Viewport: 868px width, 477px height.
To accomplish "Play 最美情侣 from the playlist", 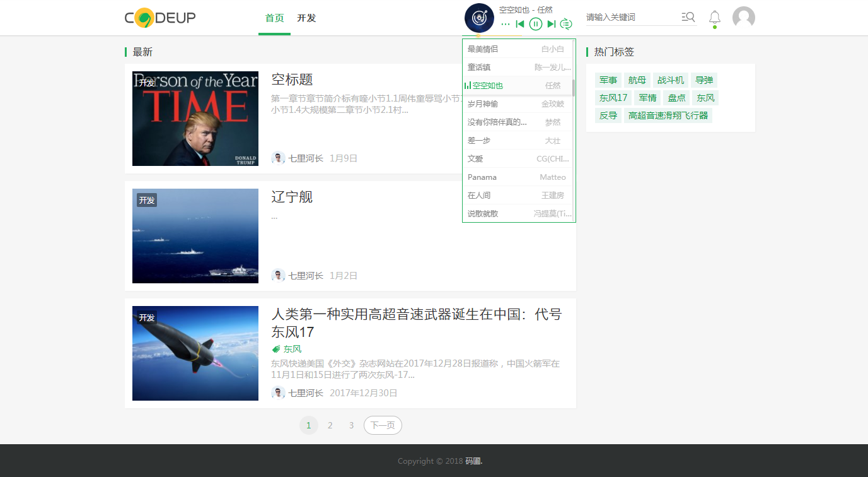I will [x=518, y=49].
